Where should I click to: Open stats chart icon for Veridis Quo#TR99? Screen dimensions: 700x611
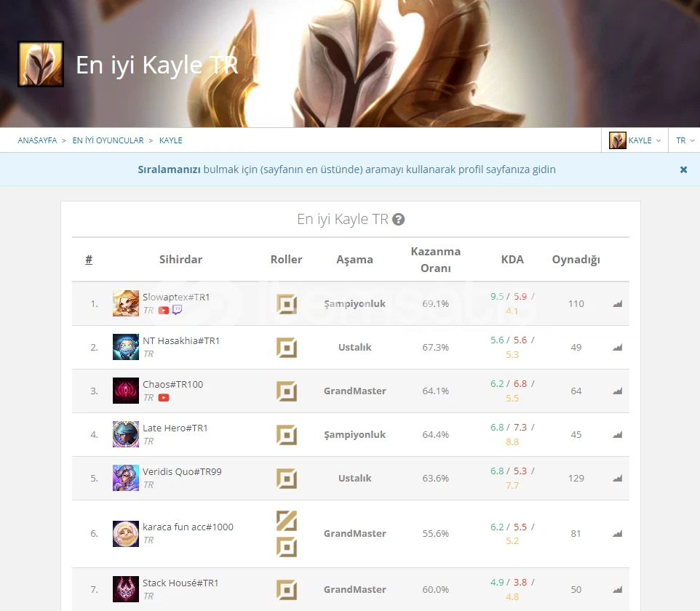pos(617,479)
